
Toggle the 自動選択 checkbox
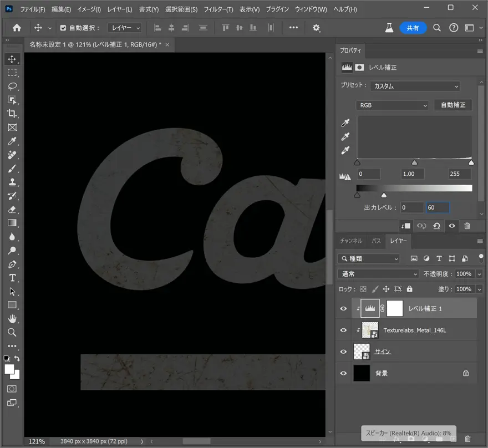63,28
